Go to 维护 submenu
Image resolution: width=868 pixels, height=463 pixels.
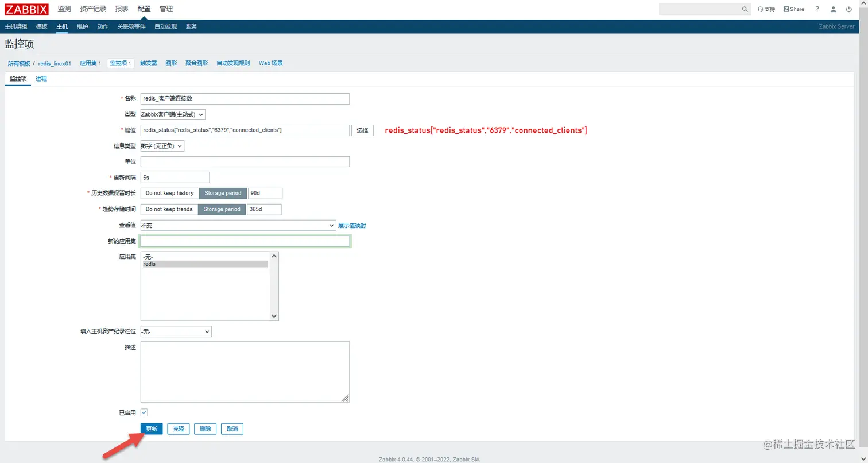tap(83, 26)
